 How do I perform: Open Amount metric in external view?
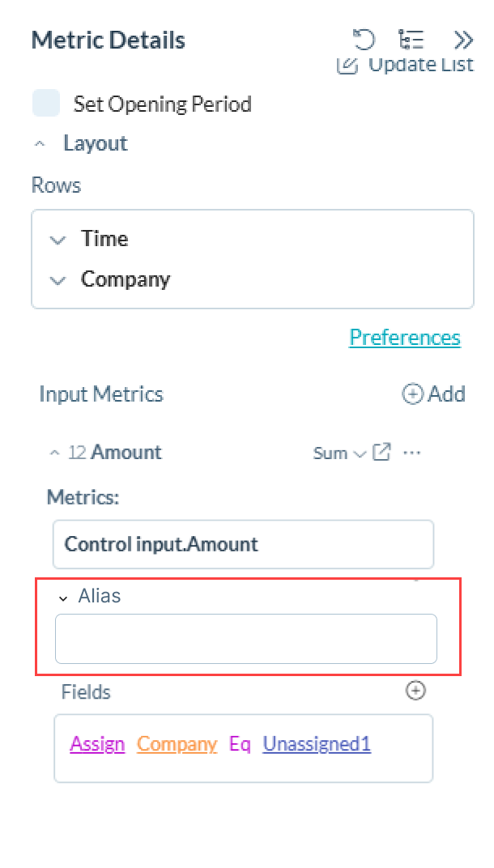click(x=381, y=453)
